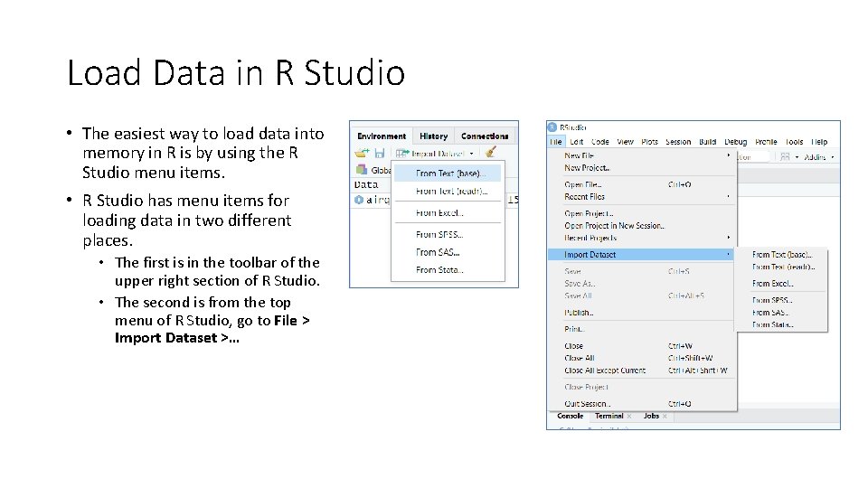The height and width of the screenshot is (488, 868).
Task: Click the go-to-file input field left of panes icon
Action: (x=753, y=157)
